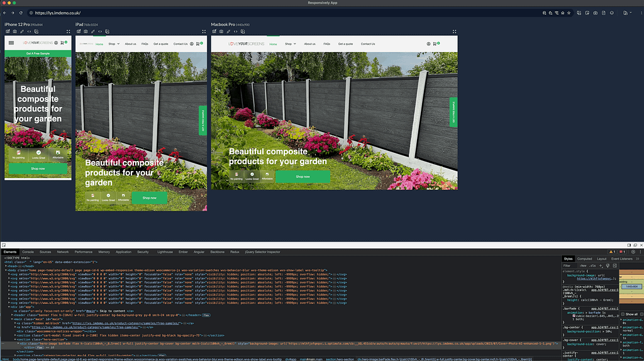Toggle the .cls class editor button
The height and width of the screenshot is (361, 644).
pos(592,266)
